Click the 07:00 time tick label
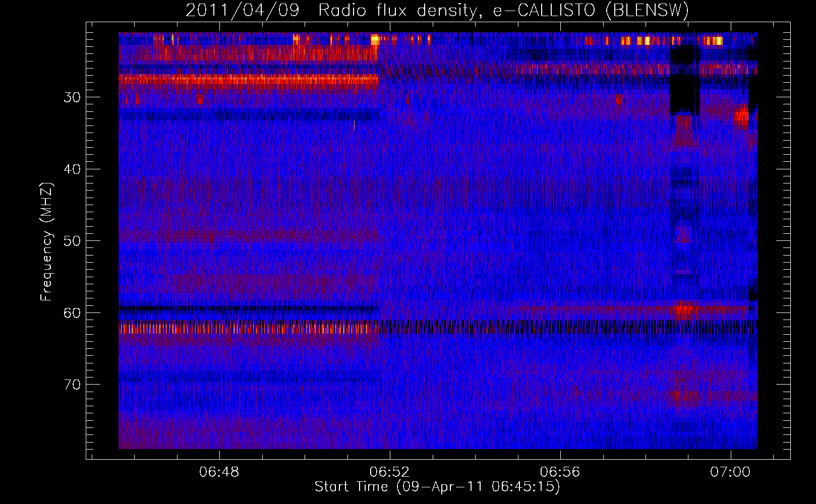The height and width of the screenshot is (504, 816). point(730,472)
